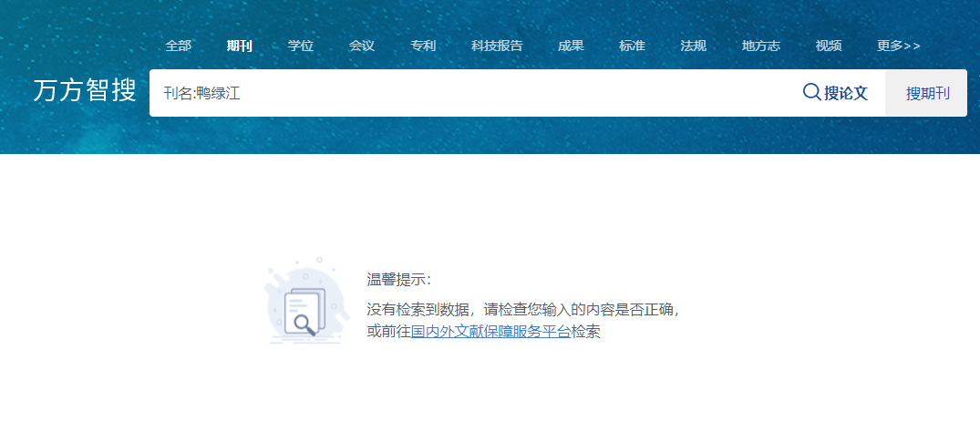
Task: Switch to the 视频 tab
Action: tap(829, 46)
